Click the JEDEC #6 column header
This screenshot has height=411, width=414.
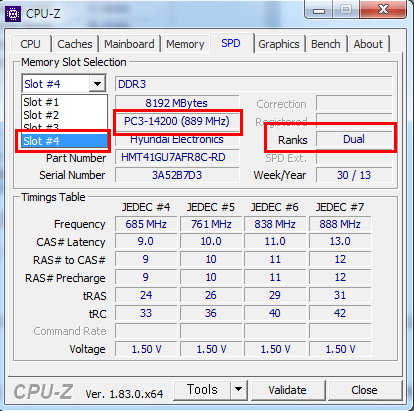pyautogui.click(x=275, y=207)
